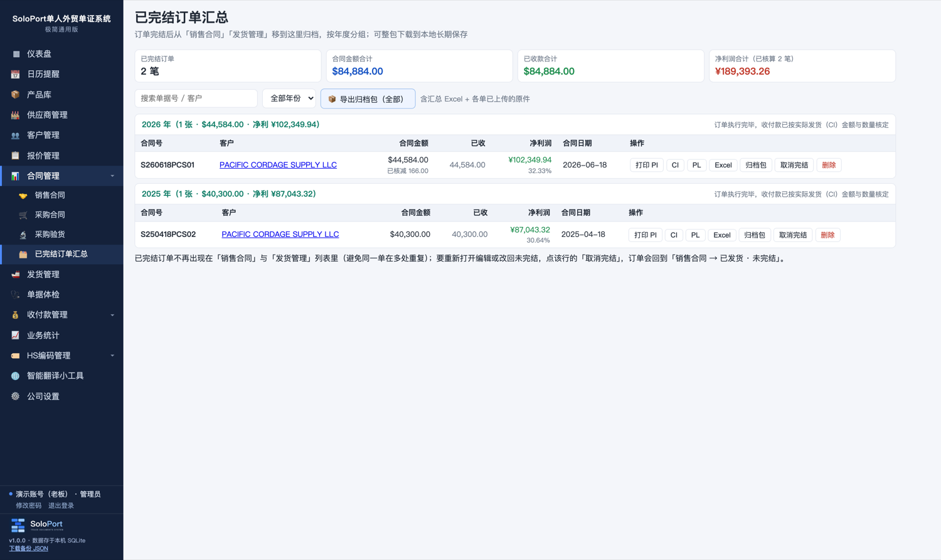Viewport: 941px width, 560px height.
Task: Click the 收付款管理 money bag icon
Action: [x=16, y=315]
